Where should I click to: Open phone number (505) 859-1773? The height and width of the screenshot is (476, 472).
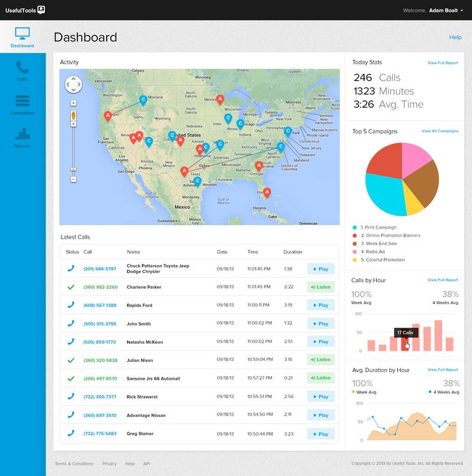(100, 342)
